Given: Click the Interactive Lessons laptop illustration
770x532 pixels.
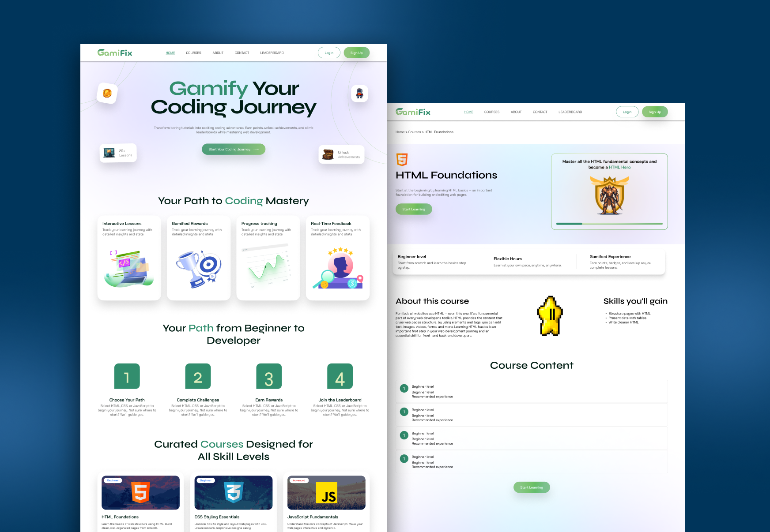Looking at the screenshot, I should [x=129, y=269].
